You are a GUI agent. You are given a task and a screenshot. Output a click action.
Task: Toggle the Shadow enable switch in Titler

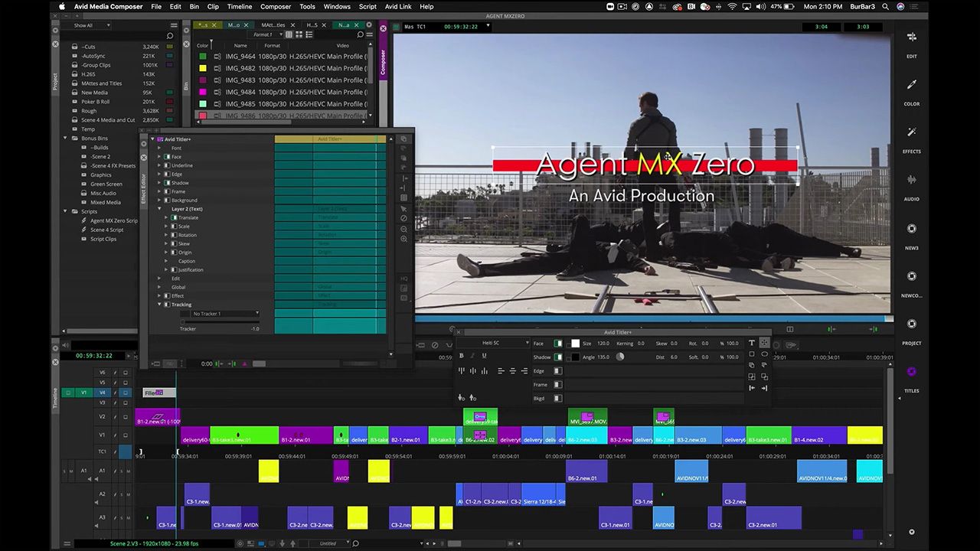(x=558, y=357)
